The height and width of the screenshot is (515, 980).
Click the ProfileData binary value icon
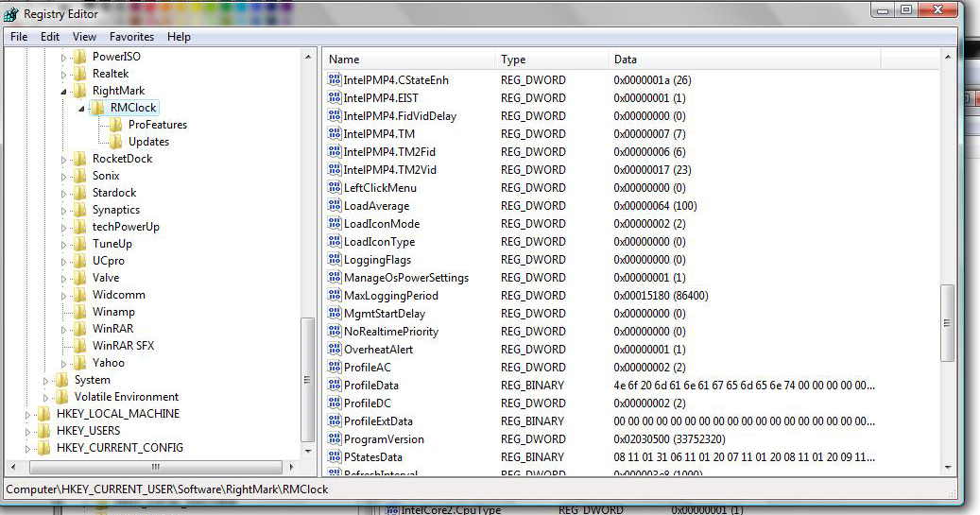pos(335,385)
